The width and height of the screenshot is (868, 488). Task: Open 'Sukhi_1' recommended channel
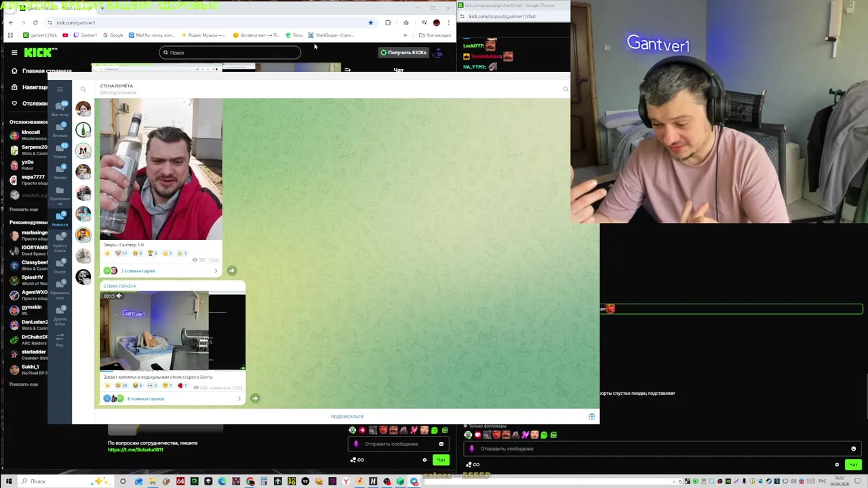pos(27,369)
